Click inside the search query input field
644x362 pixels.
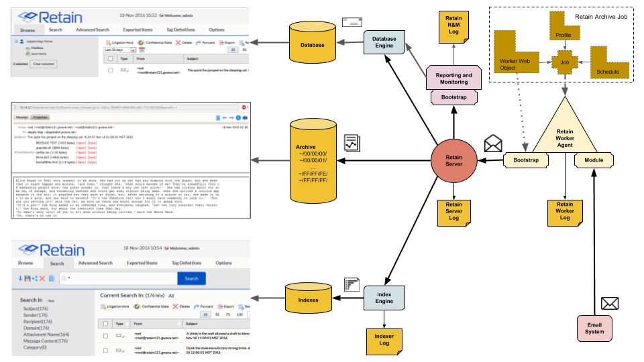pos(119,278)
